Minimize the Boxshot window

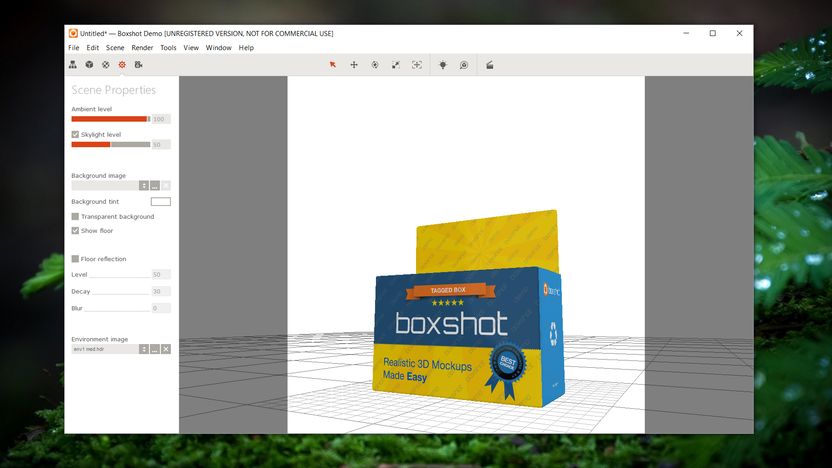pos(686,33)
